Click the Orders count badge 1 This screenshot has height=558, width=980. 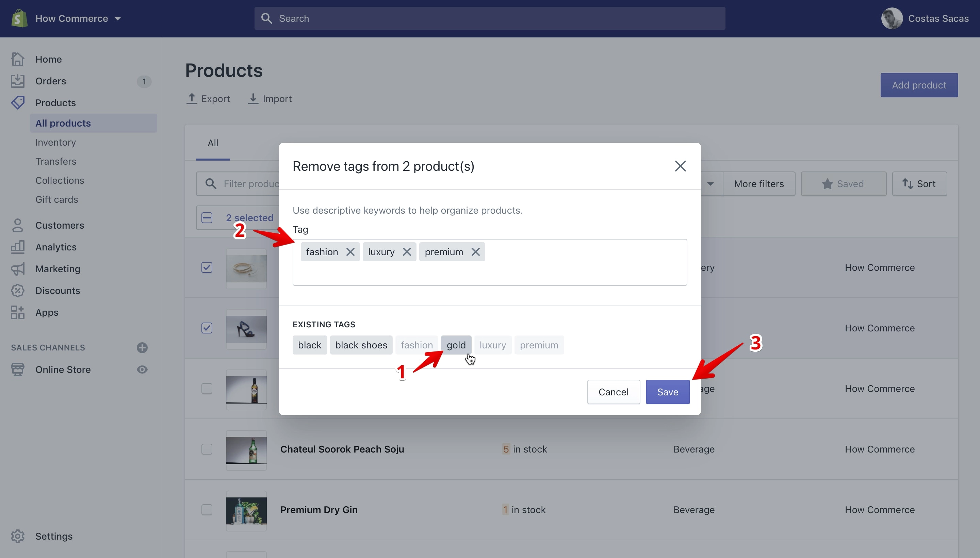click(x=144, y=81)
